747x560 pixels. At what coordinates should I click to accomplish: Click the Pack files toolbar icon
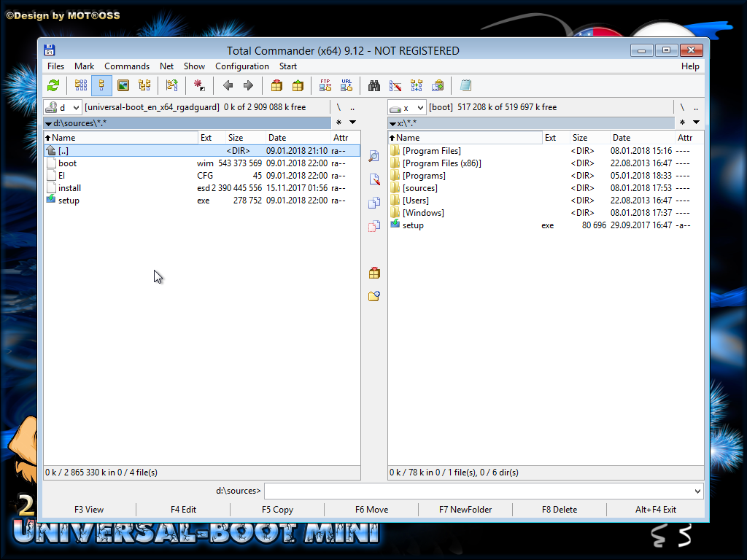276,86
